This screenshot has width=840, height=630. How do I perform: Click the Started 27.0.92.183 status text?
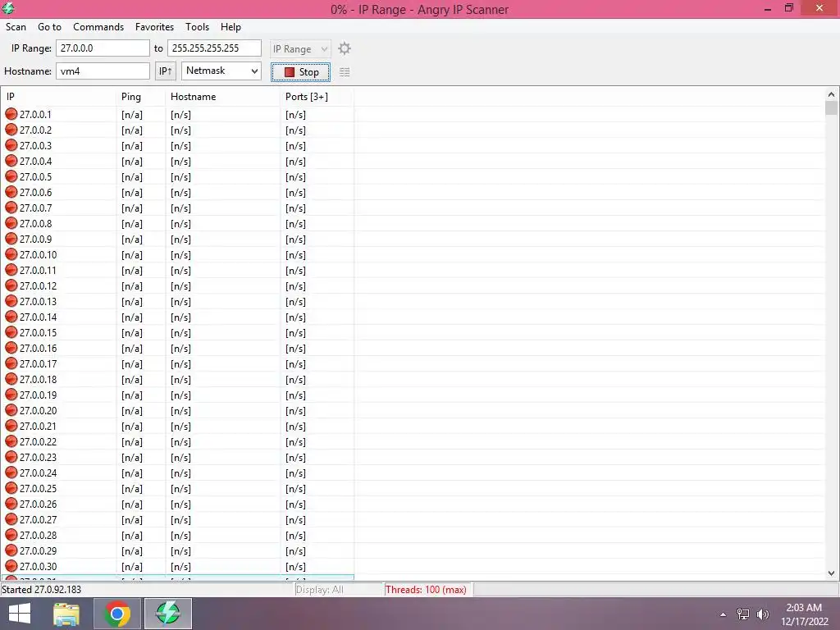(42, 589)
